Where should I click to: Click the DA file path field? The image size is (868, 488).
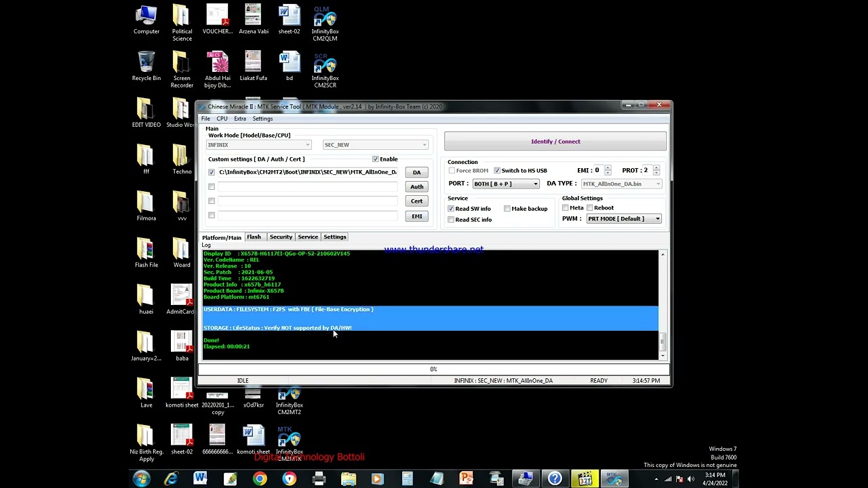click(x=307, y=172)
